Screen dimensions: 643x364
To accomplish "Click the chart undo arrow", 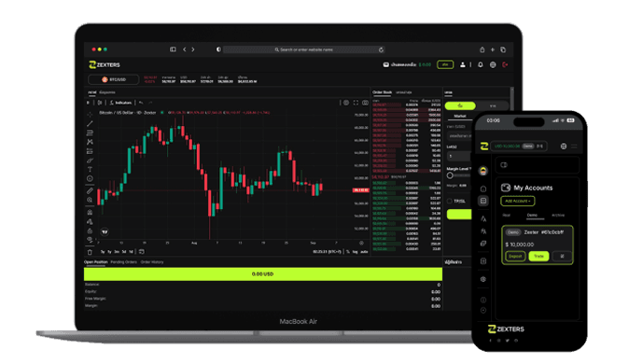I will [x=141, y=103].
